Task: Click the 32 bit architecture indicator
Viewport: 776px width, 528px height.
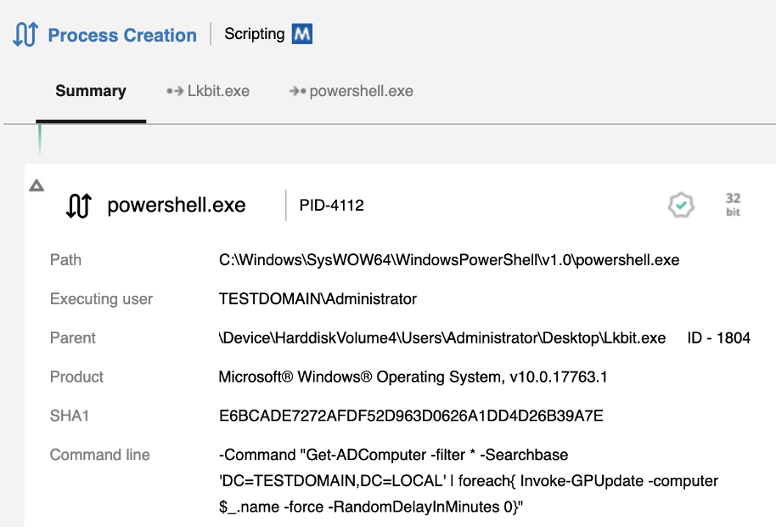Action: point(733,205)
